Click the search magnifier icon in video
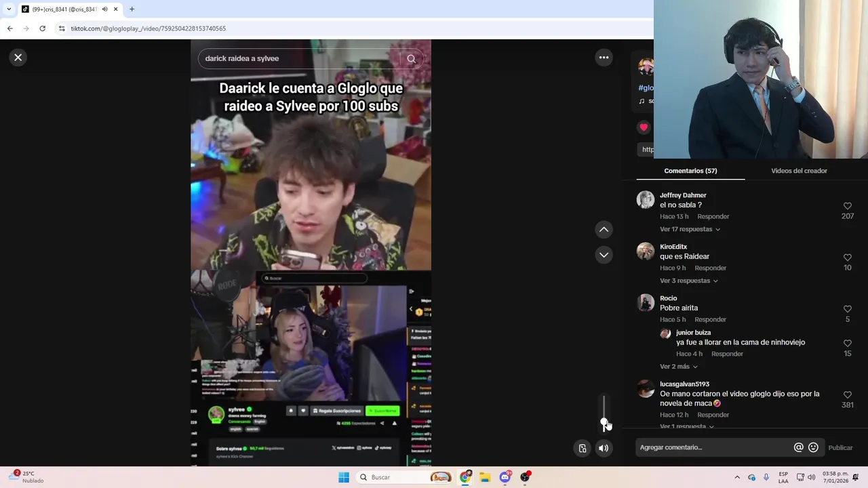 point(411,58)
